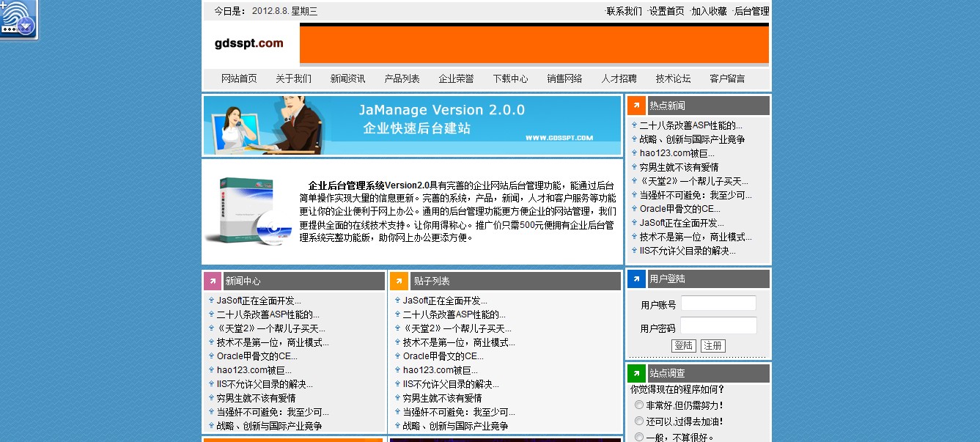
Task: Focus the 用户密码 password field
Action: pos(718,326)
